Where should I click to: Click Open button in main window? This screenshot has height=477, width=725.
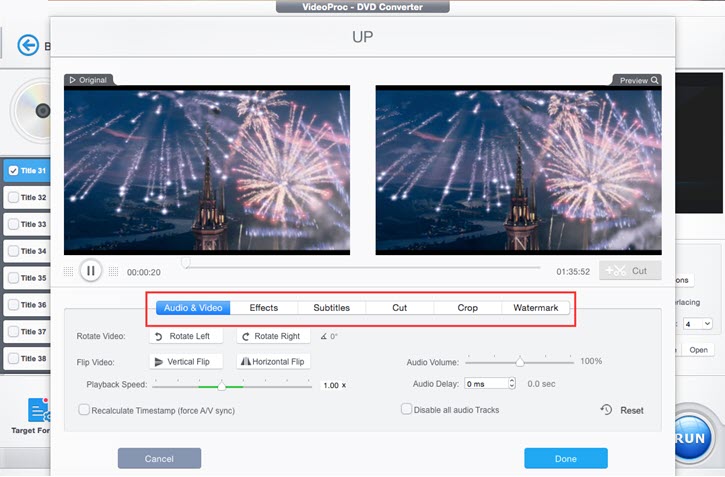tap(698, 350)
